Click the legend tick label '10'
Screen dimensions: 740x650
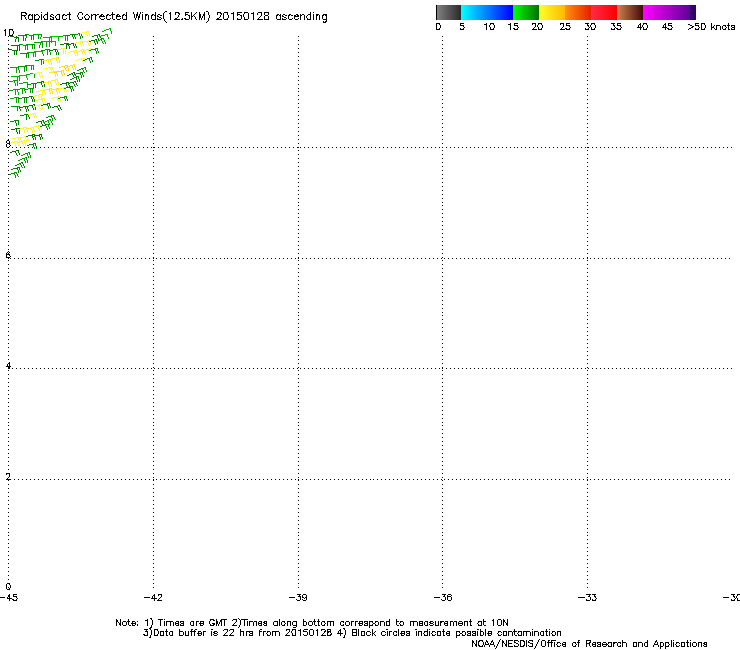(489, 27)
